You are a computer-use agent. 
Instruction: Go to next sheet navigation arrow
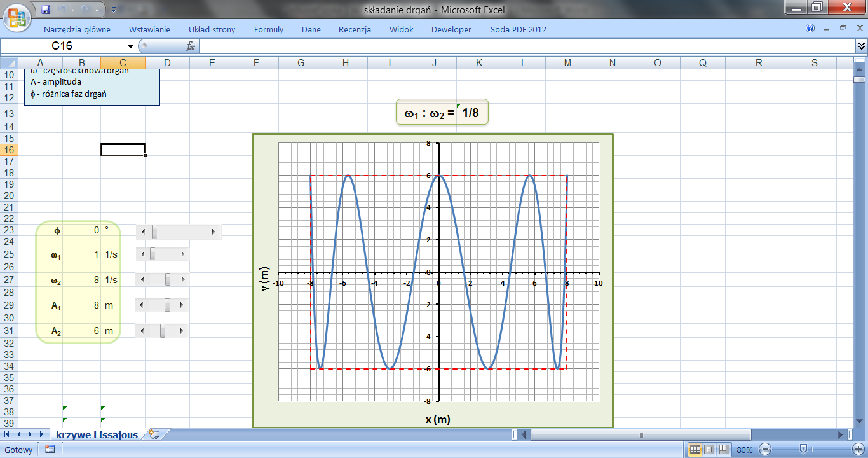(x=31, y=434)
